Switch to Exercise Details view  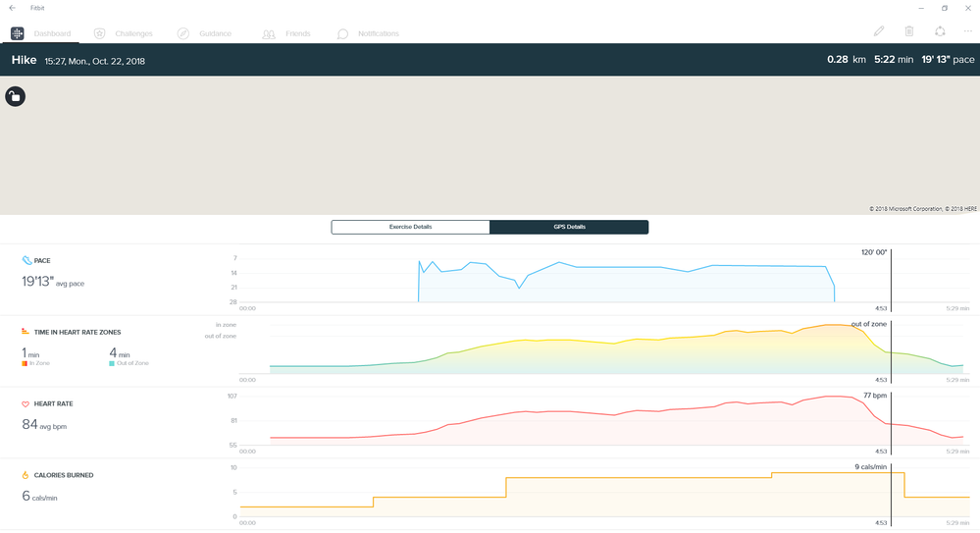pyautogui.click(x=410, y=227)
